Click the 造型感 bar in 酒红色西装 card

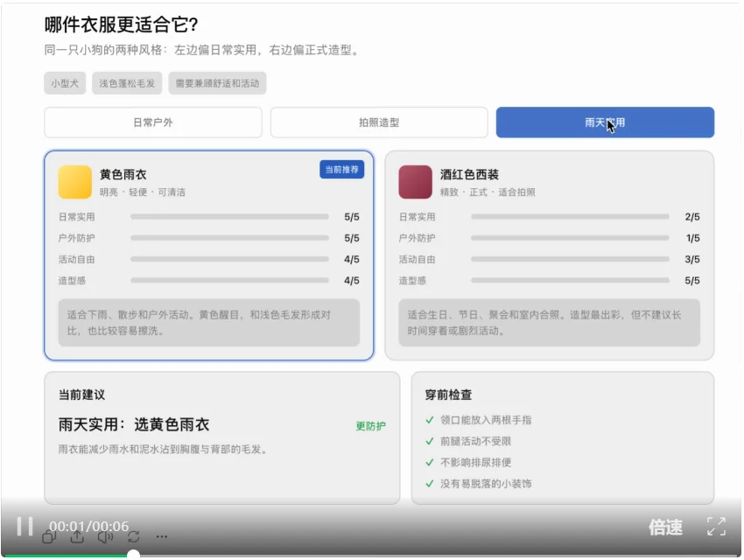(x=570, y=281)
